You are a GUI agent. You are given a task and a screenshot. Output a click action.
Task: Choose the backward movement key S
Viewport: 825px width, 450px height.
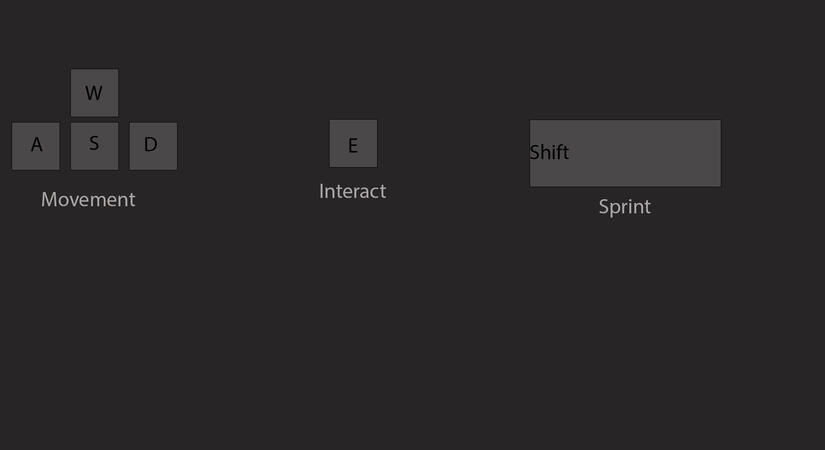pos(94,146)
